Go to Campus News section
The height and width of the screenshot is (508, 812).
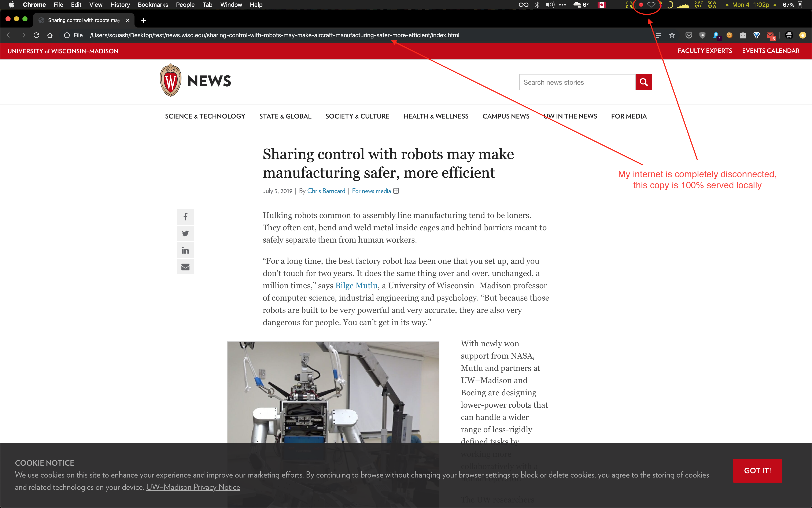click(x=506, y=116)
